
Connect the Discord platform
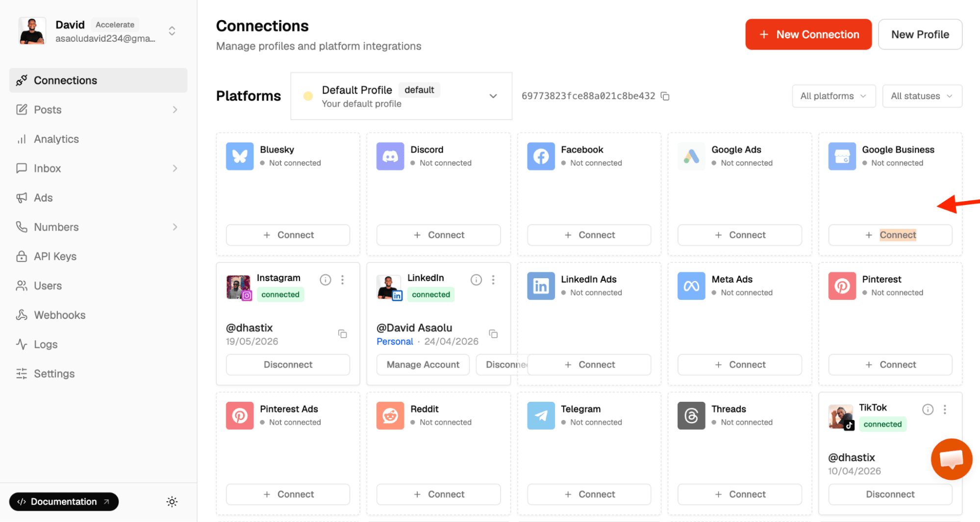(438, 235)
